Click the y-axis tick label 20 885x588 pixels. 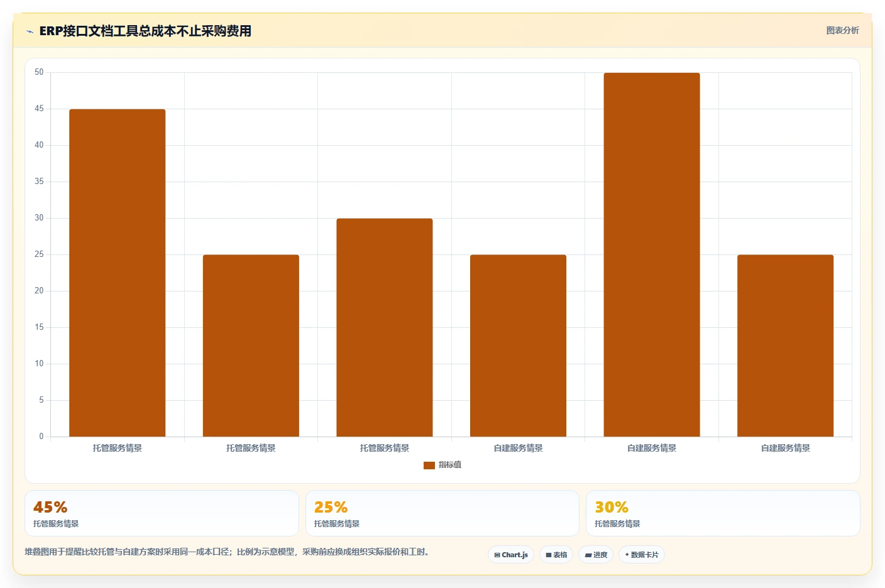click(39, 291)
